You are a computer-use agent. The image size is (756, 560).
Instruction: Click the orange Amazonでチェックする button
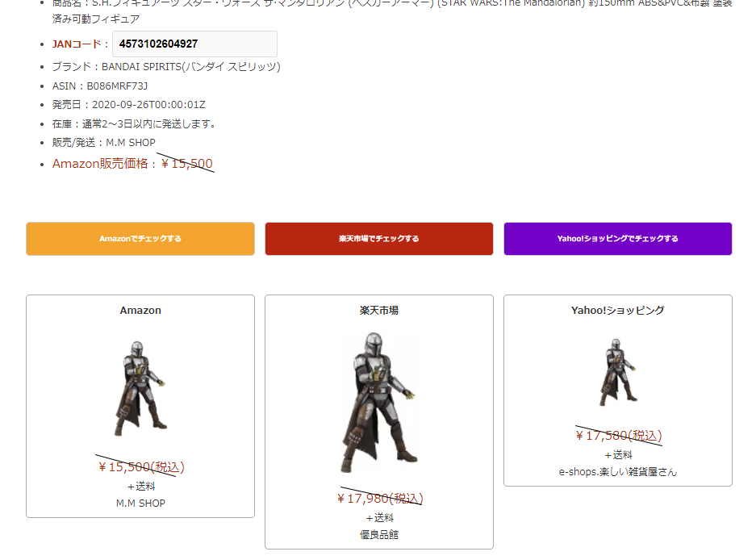140,239
